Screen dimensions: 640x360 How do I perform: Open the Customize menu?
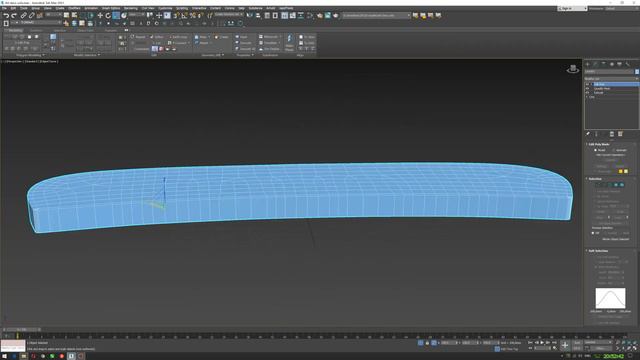click(165, 8)
